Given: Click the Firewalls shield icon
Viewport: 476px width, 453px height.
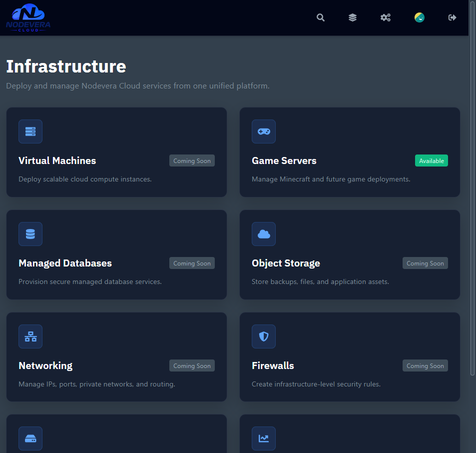Looking at the screenshot, I should tap(264, 336).
